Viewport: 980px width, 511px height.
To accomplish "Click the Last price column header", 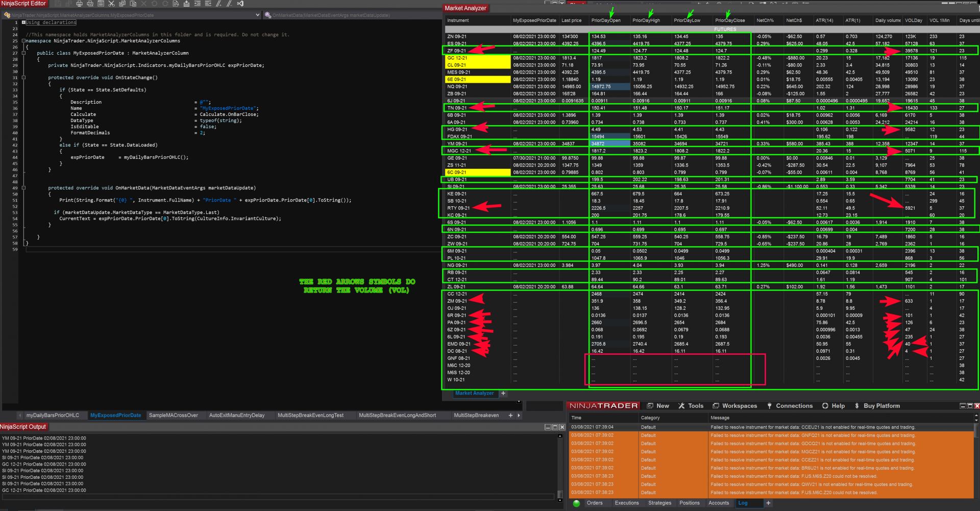I will pyautogui.click(x=574, y=20).
